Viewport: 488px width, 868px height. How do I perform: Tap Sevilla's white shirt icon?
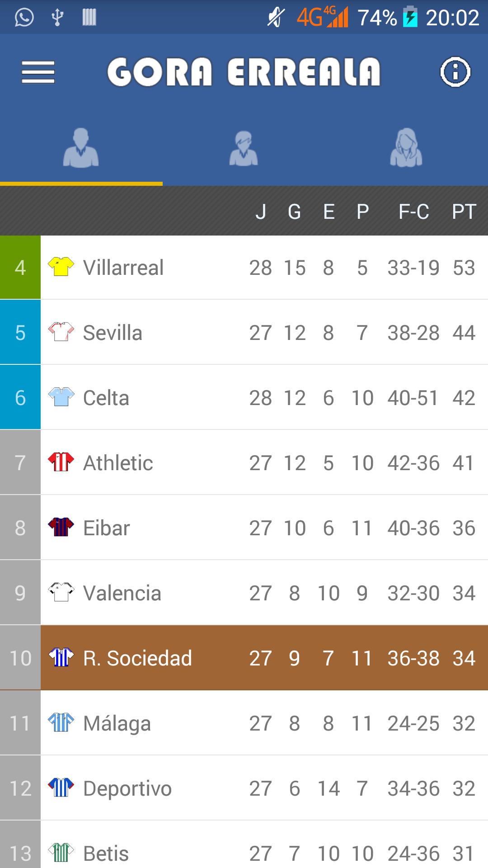(61, 331)
